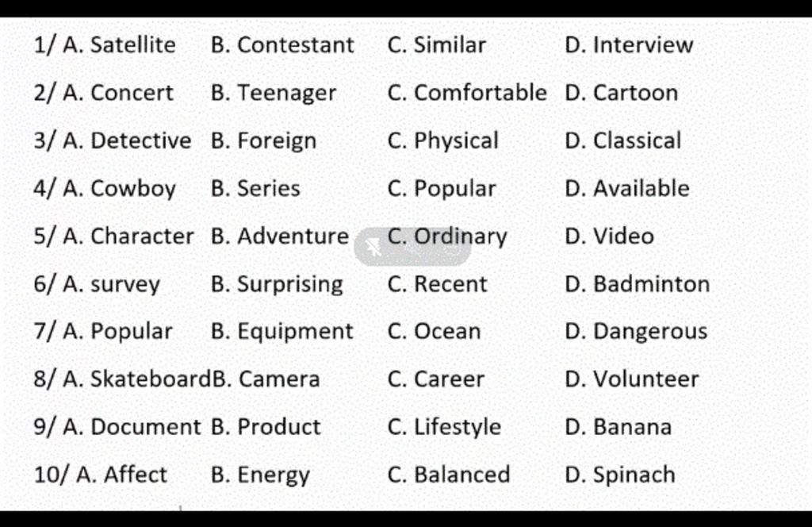Choose option D. Interview in question 1
Viewport: 812px width, 527px height.
coord(629,44)
